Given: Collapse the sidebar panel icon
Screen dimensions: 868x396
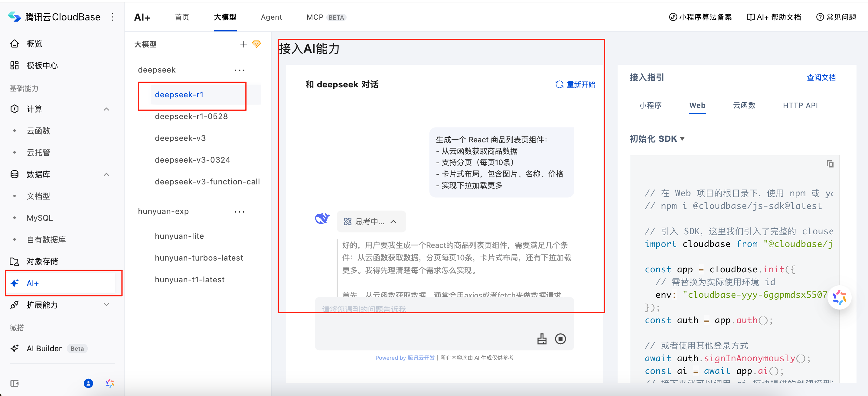Looking at the screenshot, I should [15, 383].
